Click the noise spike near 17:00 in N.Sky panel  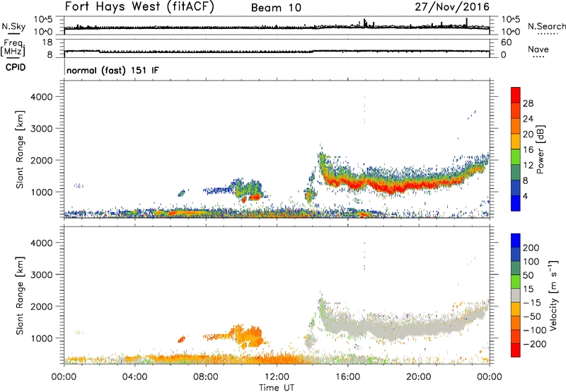(365, 23)
